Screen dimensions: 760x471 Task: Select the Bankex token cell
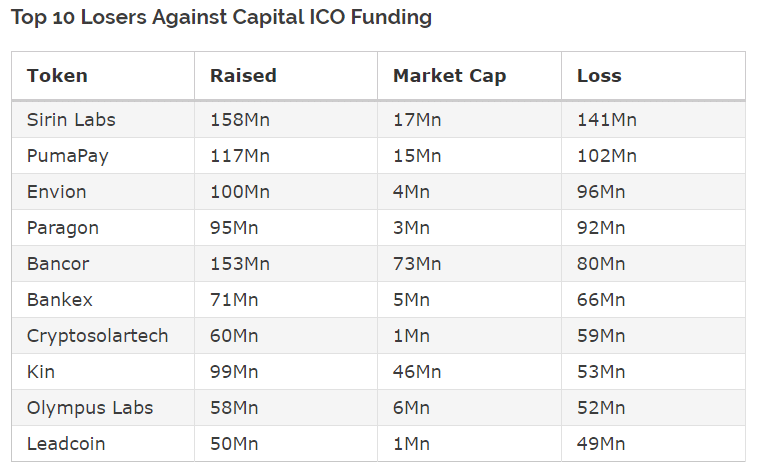coord(58,300)
